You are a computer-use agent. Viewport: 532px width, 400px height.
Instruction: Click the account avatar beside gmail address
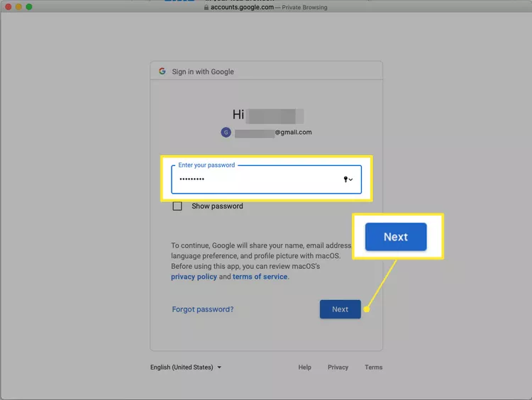click(x=226, y=133)
